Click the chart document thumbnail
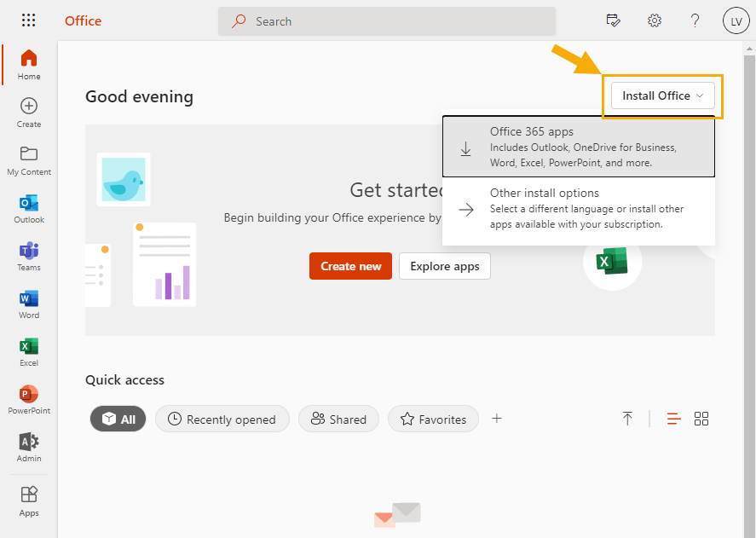This screenshot has height=538, width=756. click(164, 264)
